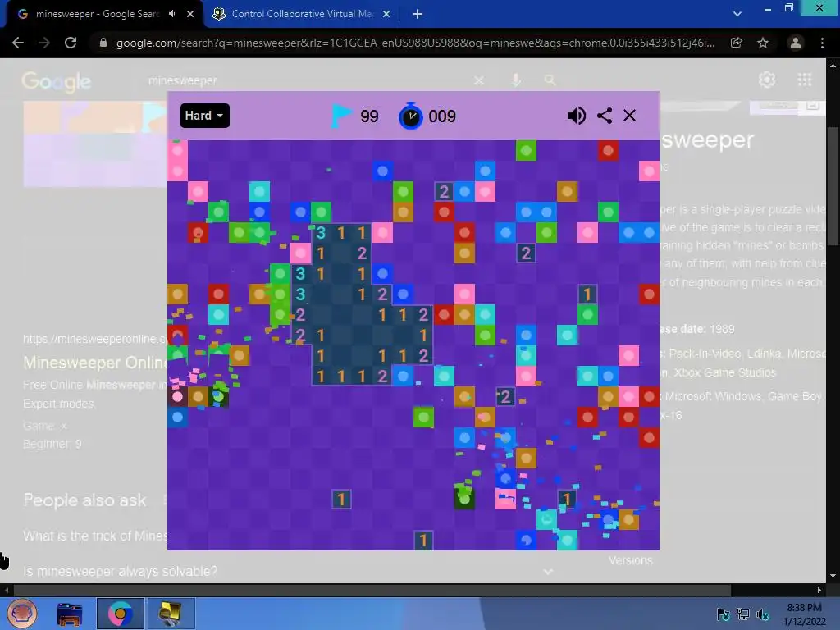Bookmark this page with the star

[x=763, y=43]
